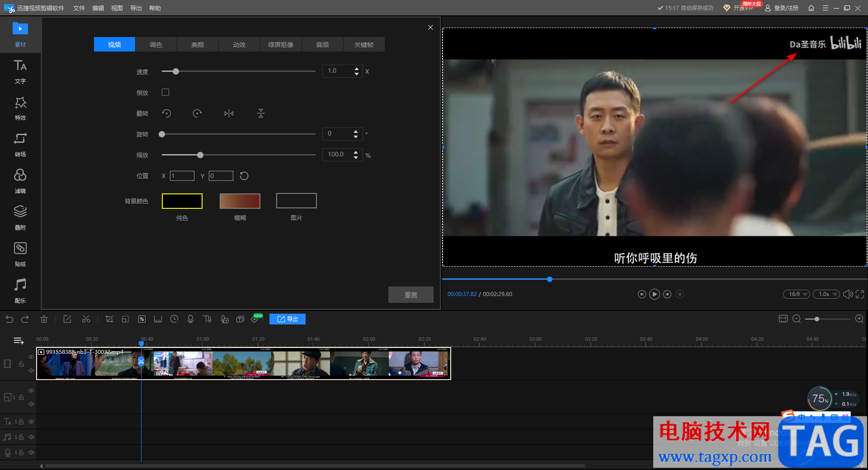868x470 pixels.
Task: Reset the X/Y position values
Action: pyautogui.click(x=244, y=176)
